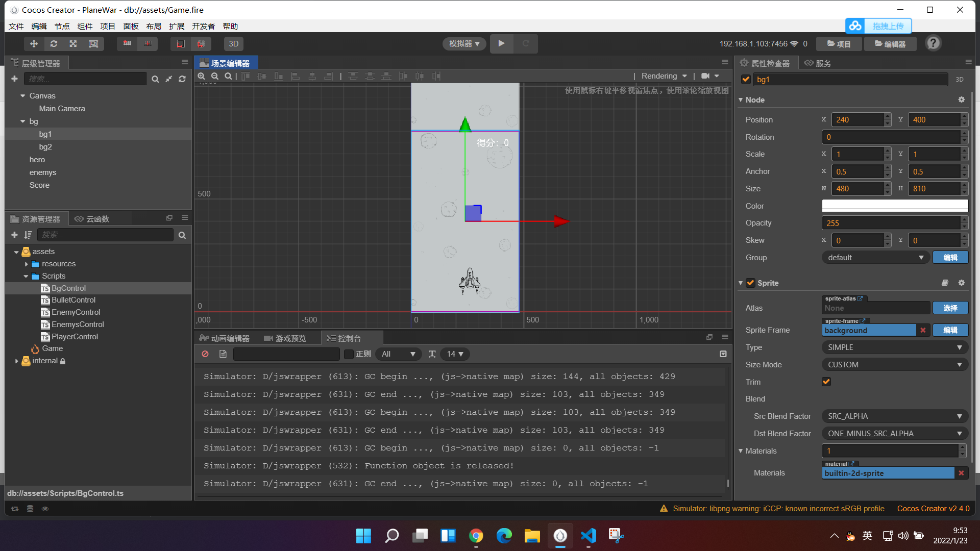980x551 pixels.
Task: Open the Size Mode CUSTOM dropdown
Action: pyautogui.click(x=895, y=365)
